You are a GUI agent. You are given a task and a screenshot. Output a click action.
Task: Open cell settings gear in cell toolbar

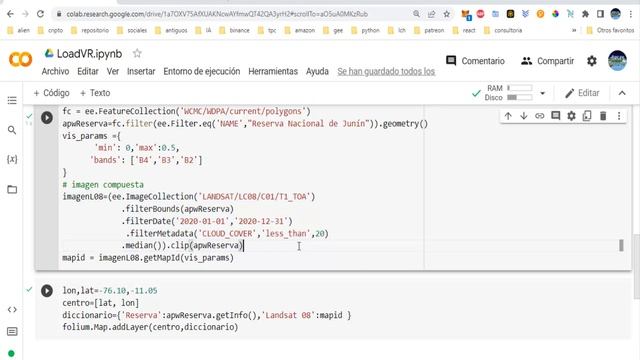571,116
